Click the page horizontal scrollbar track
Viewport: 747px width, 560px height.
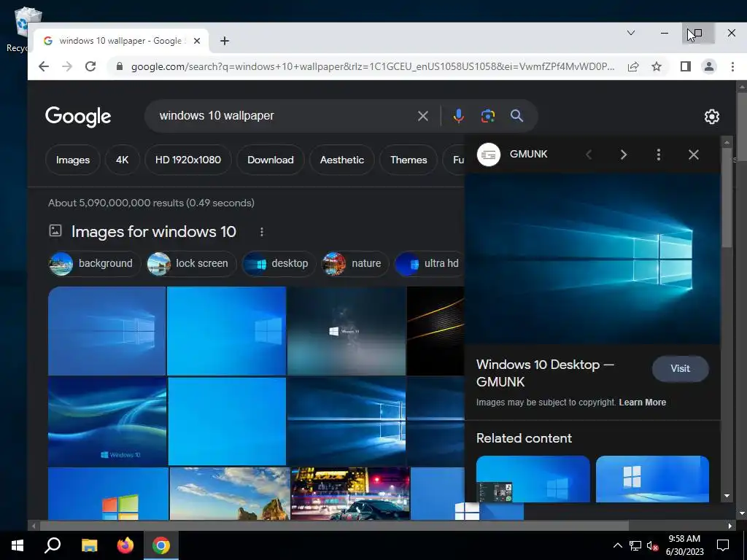click(x=677, y=526)
